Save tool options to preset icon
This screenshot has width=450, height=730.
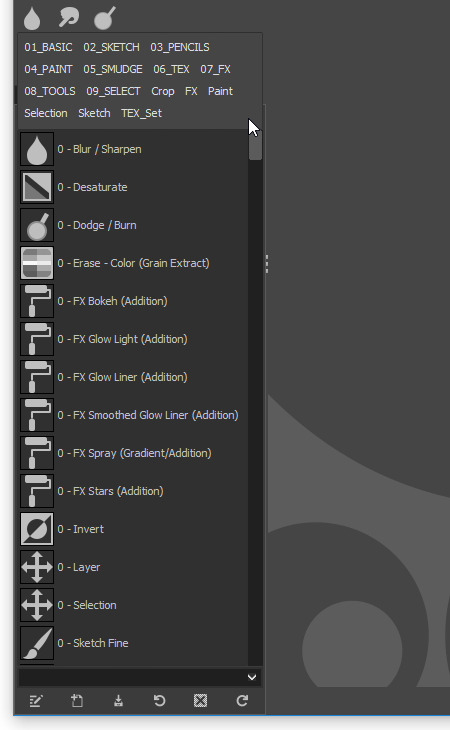click(x=118, y=701)
